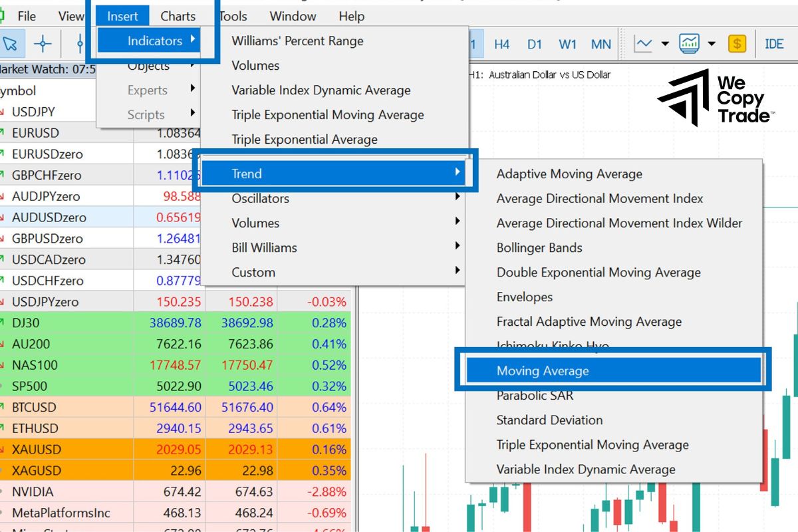798x532 pixels.
Task: Select the arrow cursor tool
Action: coord(10,44)
